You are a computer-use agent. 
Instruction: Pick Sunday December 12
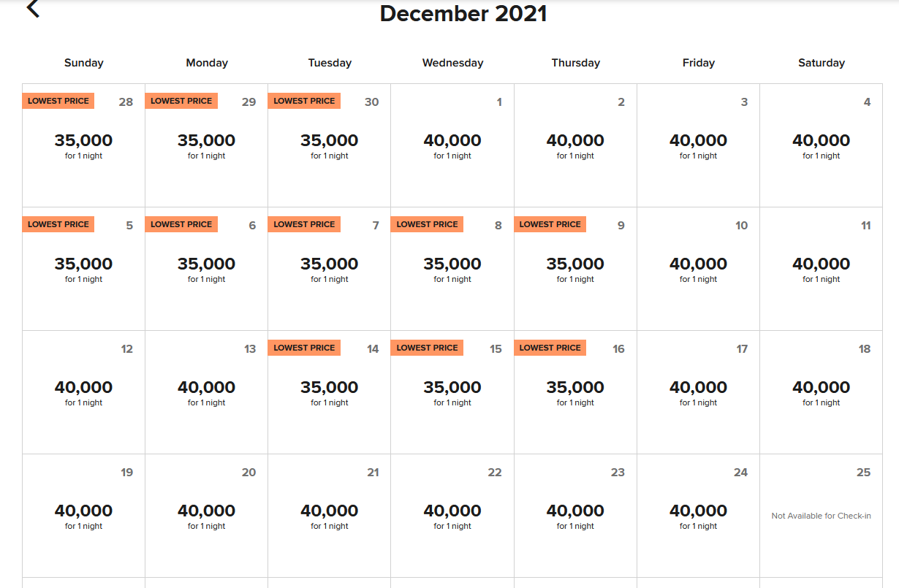[x=83, y=392]
